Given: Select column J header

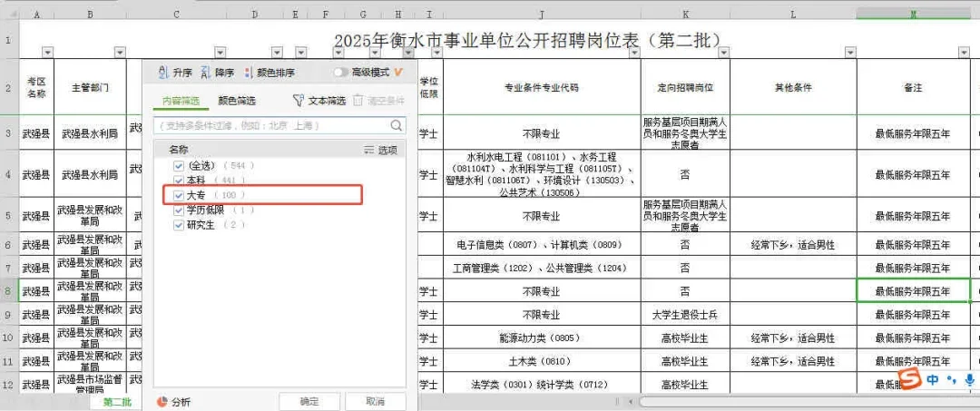Looking at the screenshot, I should tap(542, 14).
